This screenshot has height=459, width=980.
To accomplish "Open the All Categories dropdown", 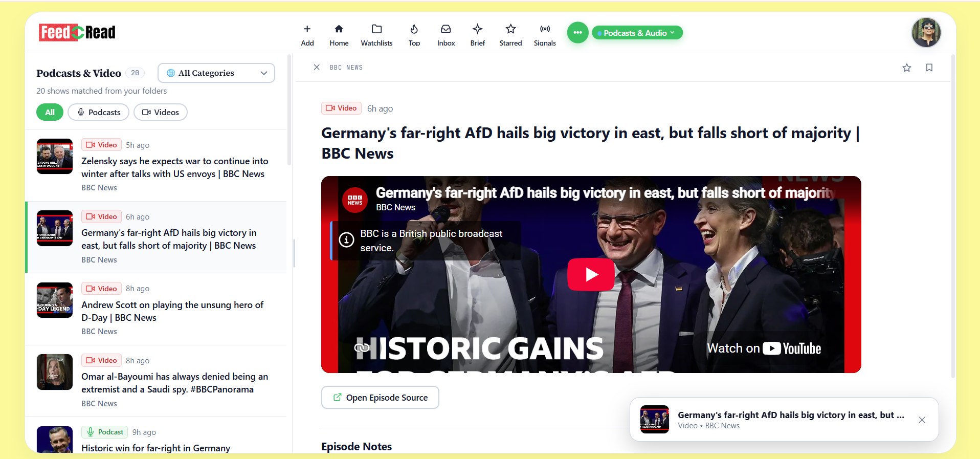I will coord(216,73).
